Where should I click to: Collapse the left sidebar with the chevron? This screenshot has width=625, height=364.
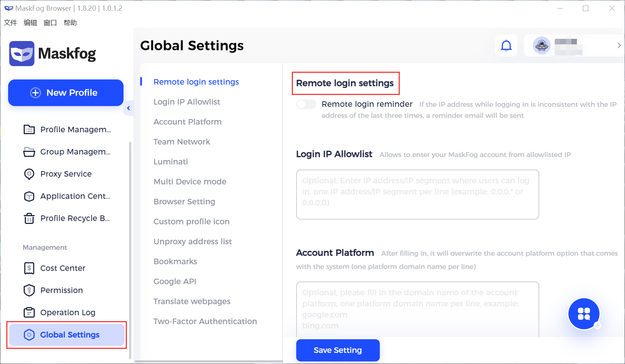click(129, 108)
